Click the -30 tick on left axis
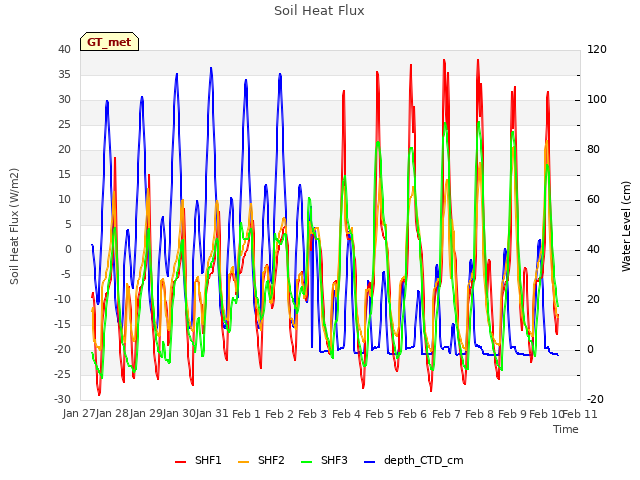 [x=63, y=400]
